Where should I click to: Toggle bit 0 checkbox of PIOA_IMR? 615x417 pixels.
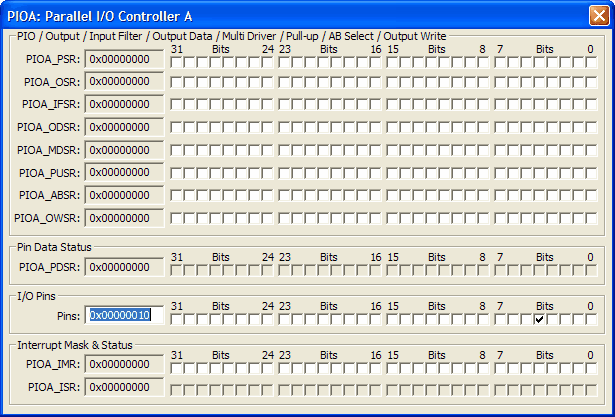pos(591,368)
